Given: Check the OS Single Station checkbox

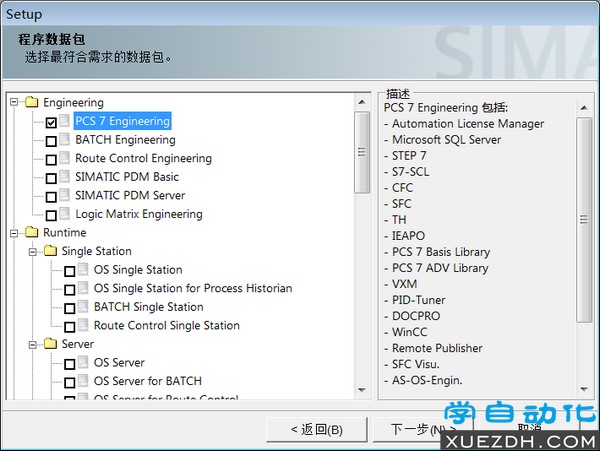Looking at the screenshot, I should [x=70, y=271].
